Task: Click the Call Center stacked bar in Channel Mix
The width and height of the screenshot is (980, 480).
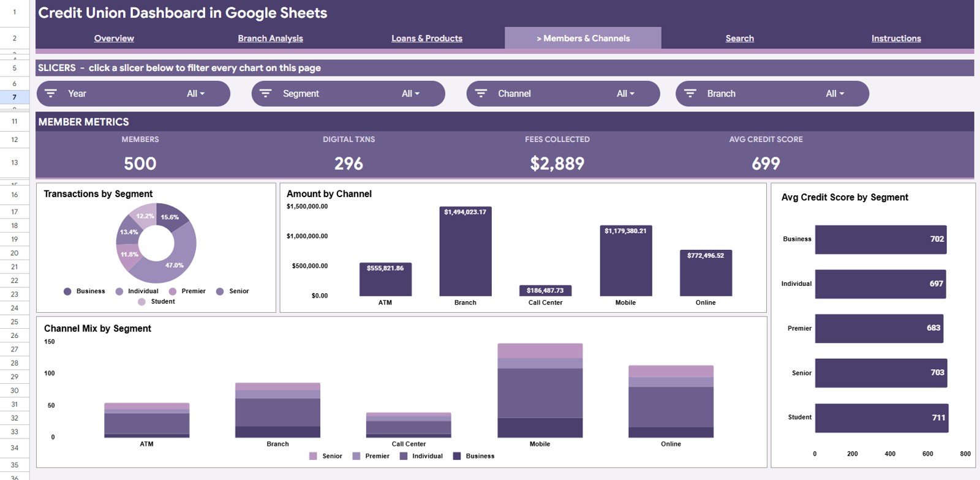Action: [x=409, y=425]
